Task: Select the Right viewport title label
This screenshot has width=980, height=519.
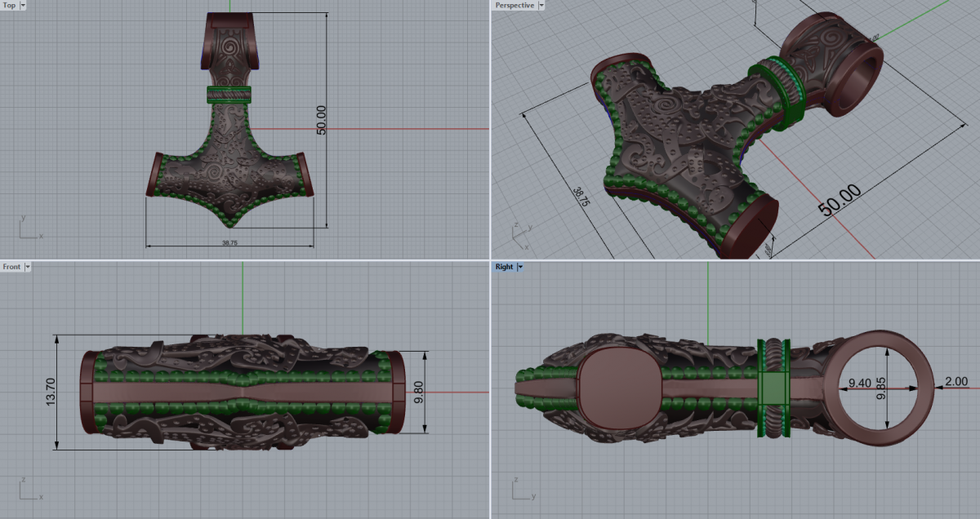Action: (x=503, y=267)
